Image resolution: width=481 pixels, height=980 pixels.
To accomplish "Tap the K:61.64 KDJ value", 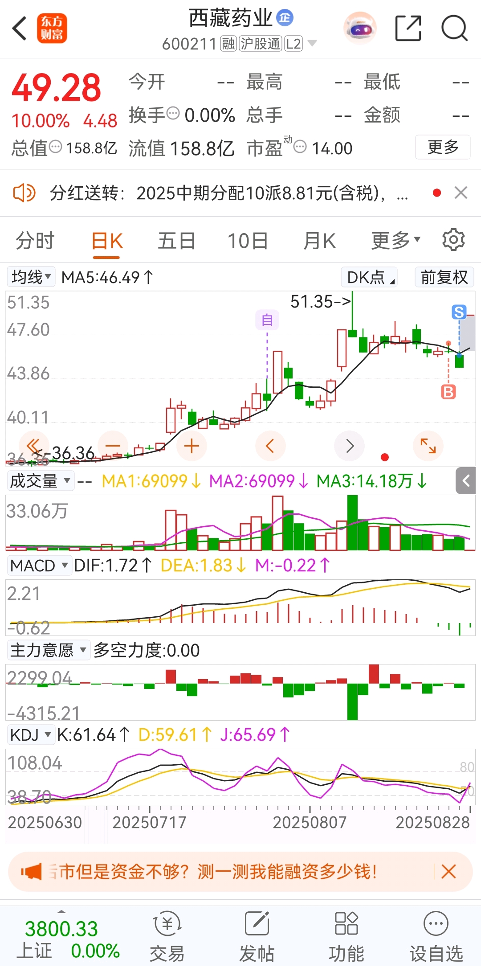I will coord(93,734).
